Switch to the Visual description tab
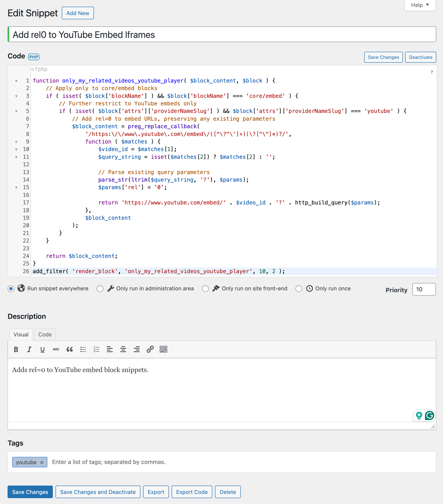Image resolution: width=443 pixels, height=504 pixels. pos(21,335)
